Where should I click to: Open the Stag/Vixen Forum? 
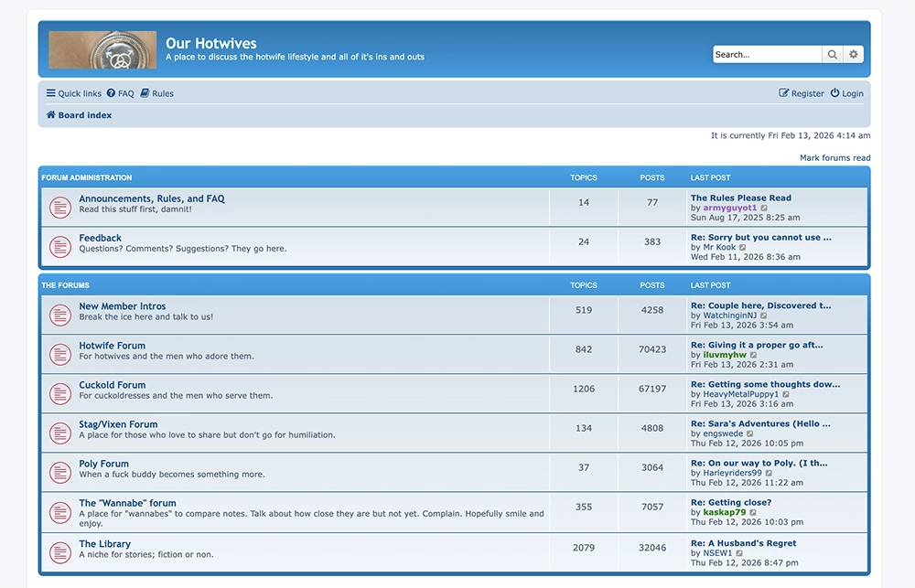point(116,423)
